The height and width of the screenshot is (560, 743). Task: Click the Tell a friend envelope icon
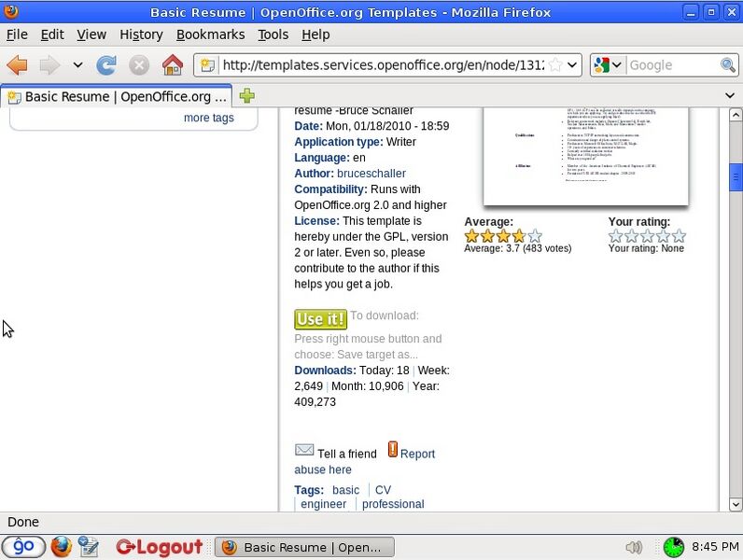(304, 449)
